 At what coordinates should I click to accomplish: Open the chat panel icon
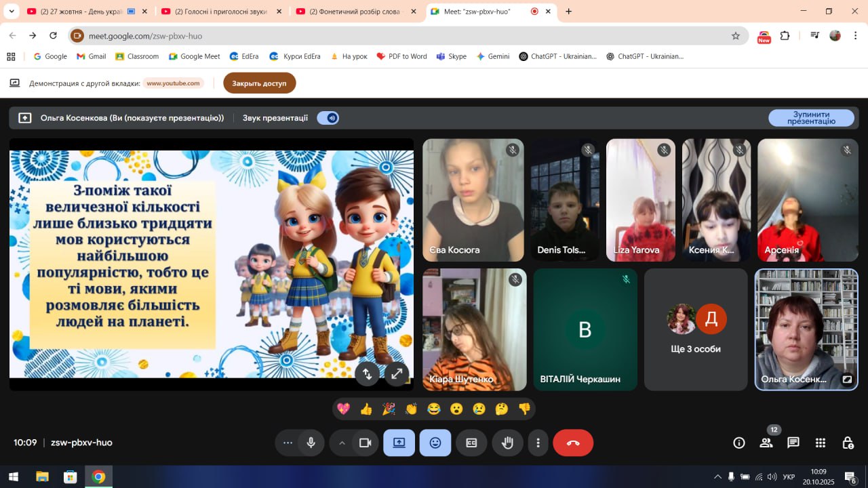click(x=793, y=443)
